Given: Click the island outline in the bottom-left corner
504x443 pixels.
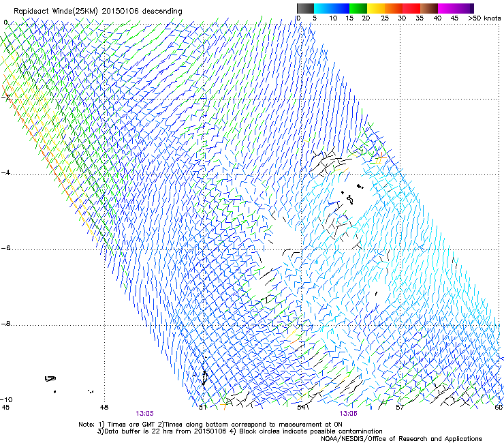Looking at the screenshot, I should [x=50, y=379].
